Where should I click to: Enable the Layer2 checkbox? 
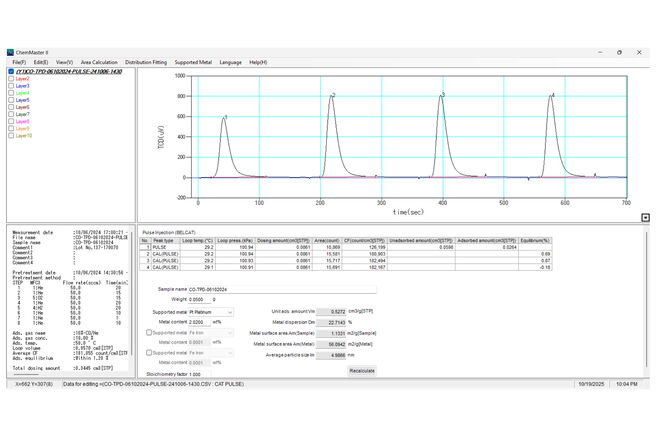click(x=11, y=79)
